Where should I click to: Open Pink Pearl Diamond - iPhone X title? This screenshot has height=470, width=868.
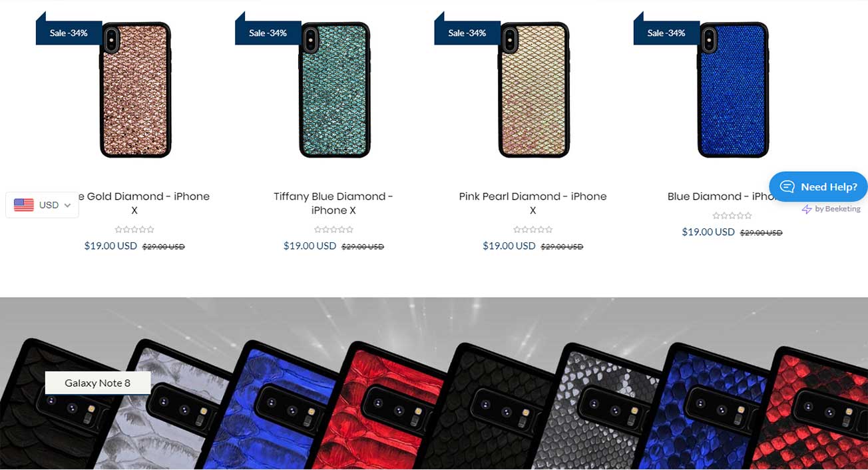(533, 203)
